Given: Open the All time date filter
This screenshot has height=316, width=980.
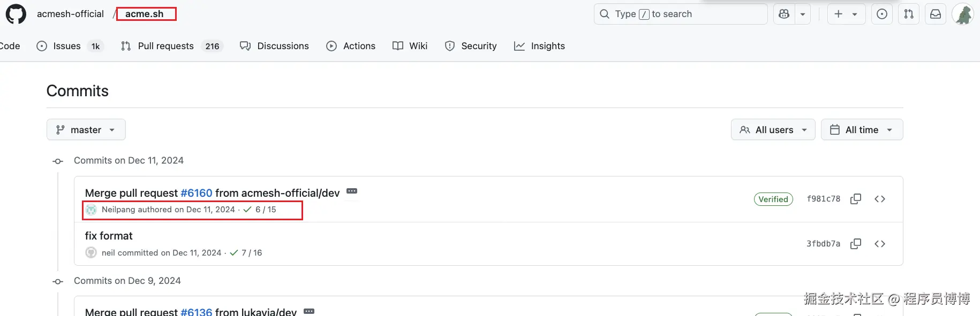Looking at the screenshot, I should click(x=861, y=130).
